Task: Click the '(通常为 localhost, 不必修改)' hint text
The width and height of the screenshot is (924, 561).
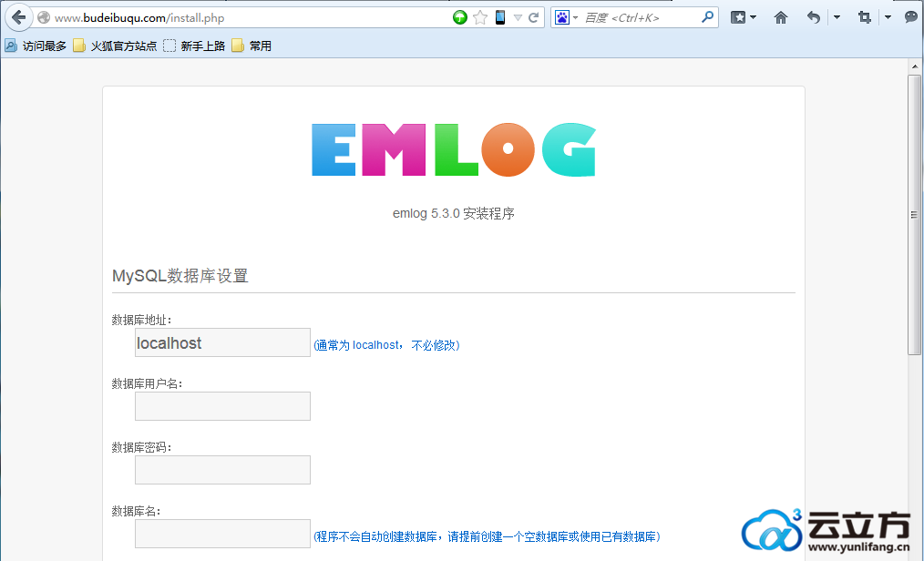Action: pos(386,345)
